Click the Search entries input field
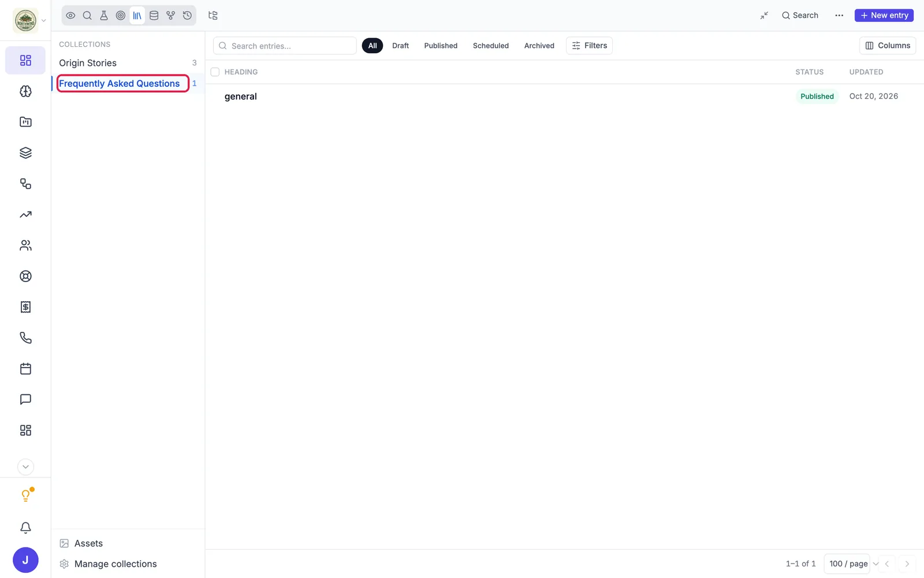This screenshot has height=578, width=924. [x=285, y=46]
